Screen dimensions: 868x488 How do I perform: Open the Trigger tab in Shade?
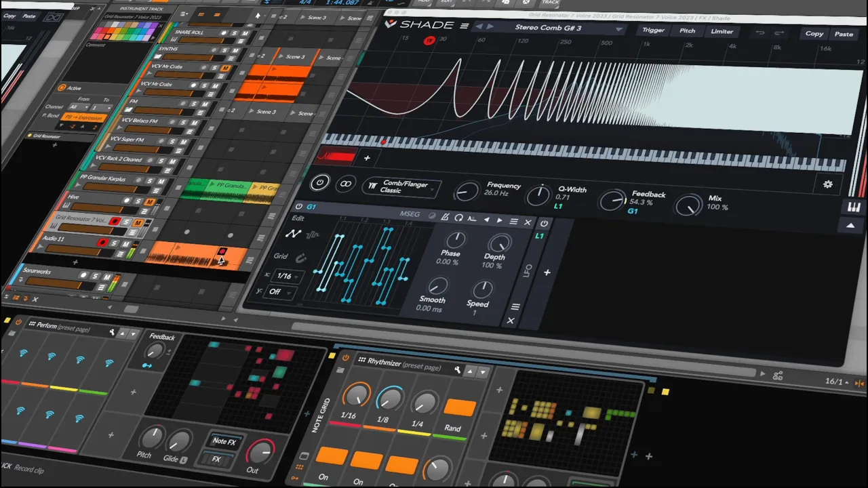653,30
